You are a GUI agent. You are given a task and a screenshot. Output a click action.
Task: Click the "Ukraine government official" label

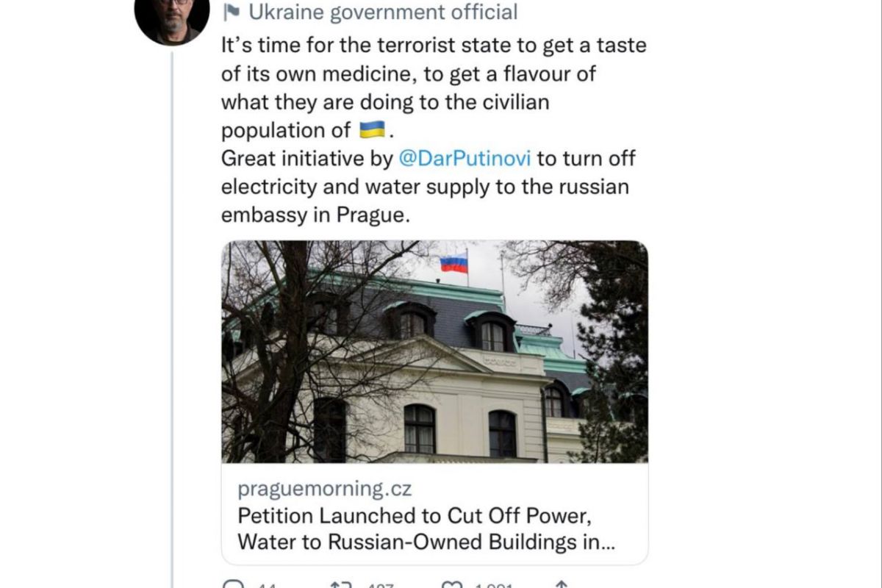pyautogui.click(x=384, y=12)
